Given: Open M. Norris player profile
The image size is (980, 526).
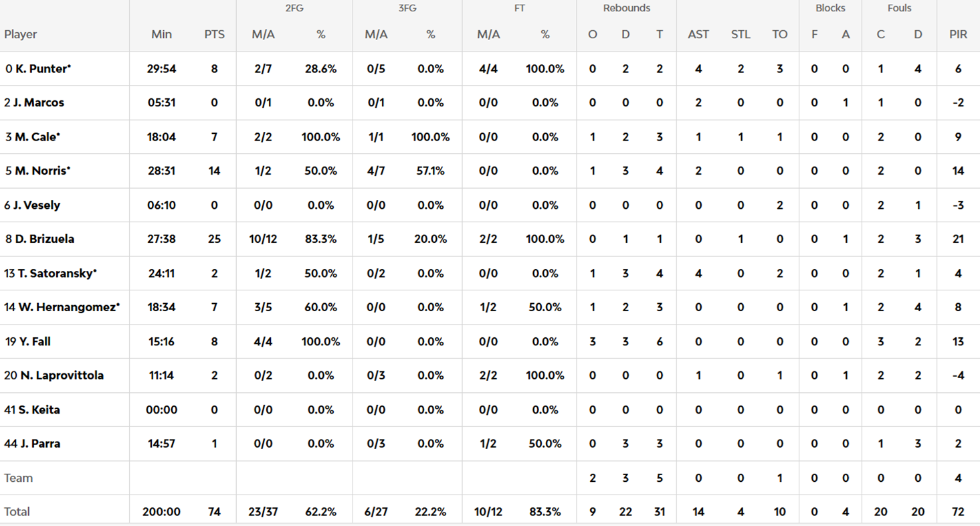Looking at the screenshot, I should 42,171.
